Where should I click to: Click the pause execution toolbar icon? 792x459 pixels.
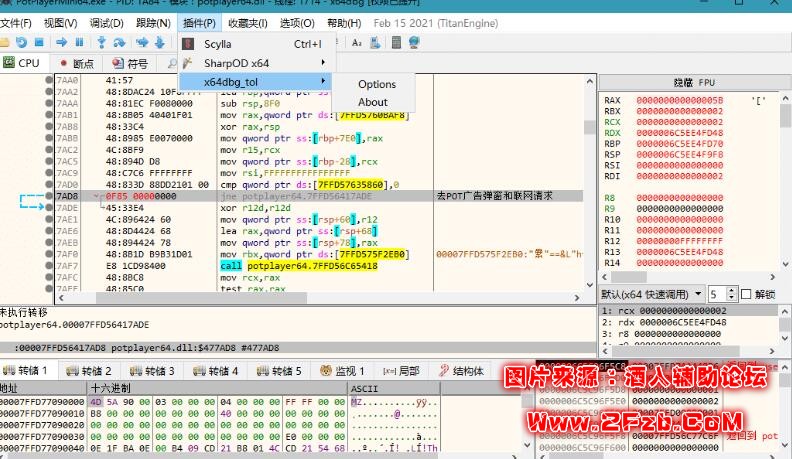(79, 42)
